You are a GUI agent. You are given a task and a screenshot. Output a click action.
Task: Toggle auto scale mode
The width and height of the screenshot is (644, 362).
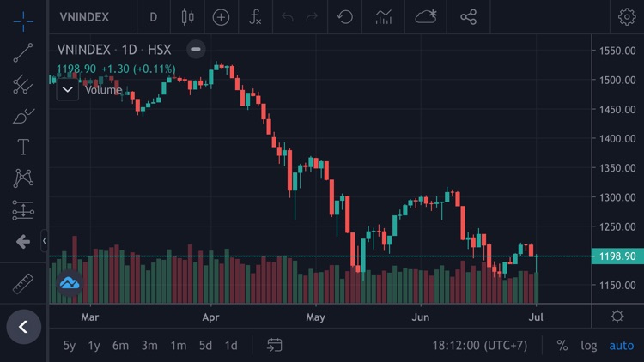(621, 345)
